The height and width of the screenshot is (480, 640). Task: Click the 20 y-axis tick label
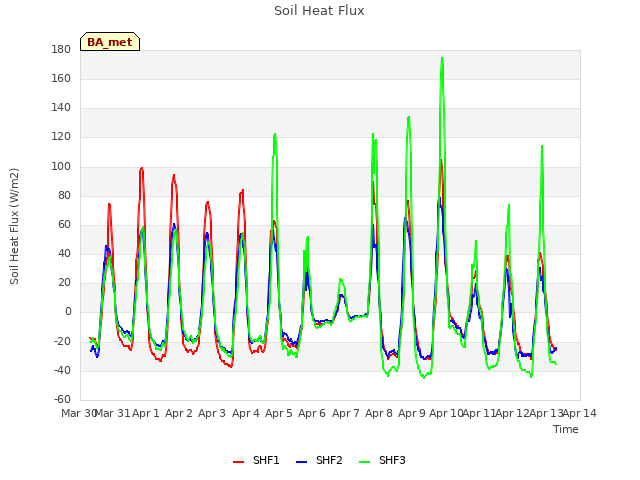tap(64, 282)
